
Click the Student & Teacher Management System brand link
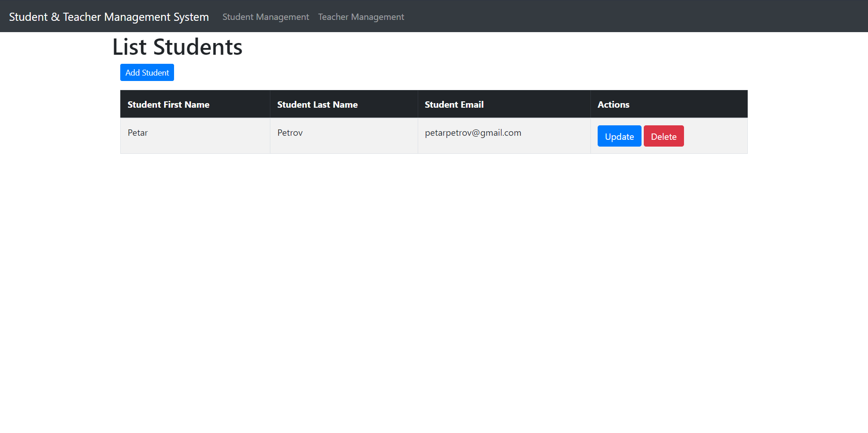(x=108, y=17)
